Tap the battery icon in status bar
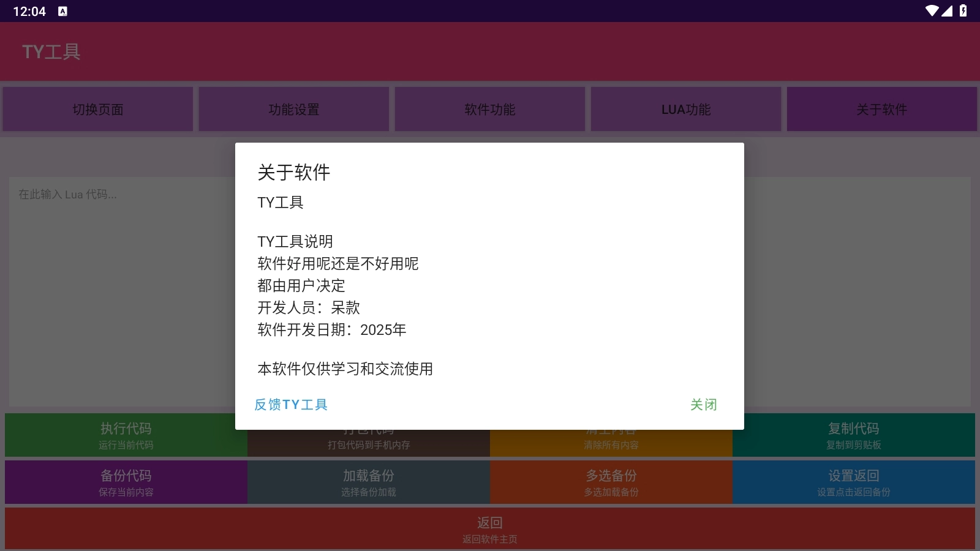Image resolution: width=980 pixels, height=551 pixels. pyautogui.click(x=963, y=11)
